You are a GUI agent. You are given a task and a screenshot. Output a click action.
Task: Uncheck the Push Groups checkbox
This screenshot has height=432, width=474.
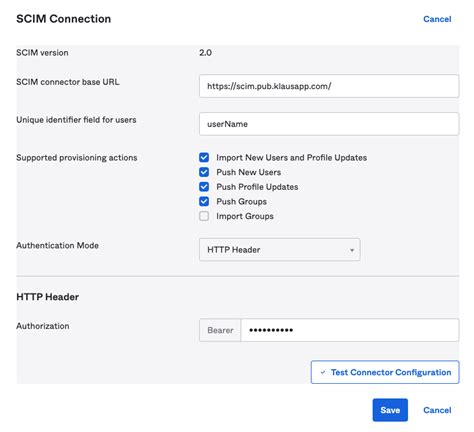204,201
